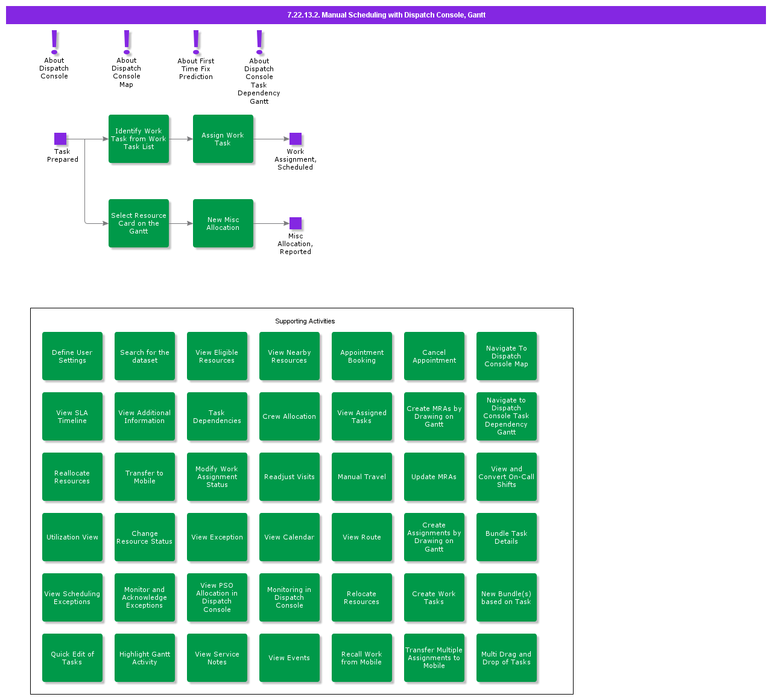Image resolution: width=772 pixels, height=700 pixels.
Task: Open the Utilization View activity
Action: (x=72, y=537)
